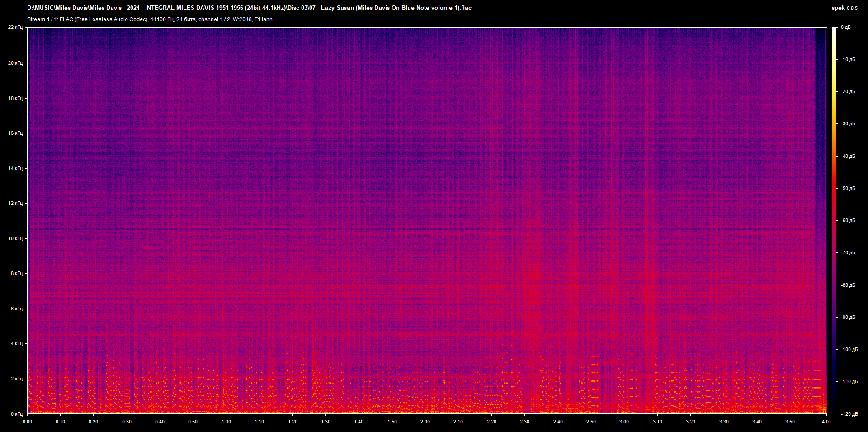
Task: Click the 0:00 time axis label
Action: click(28, 422)
